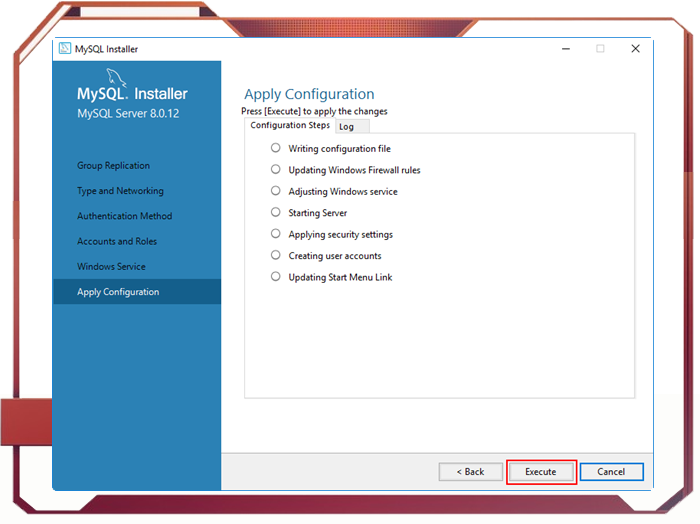This screenshot has height=524, width=700.
Task: Go to Authentication Method step
Action: click(x=124, y=216)
